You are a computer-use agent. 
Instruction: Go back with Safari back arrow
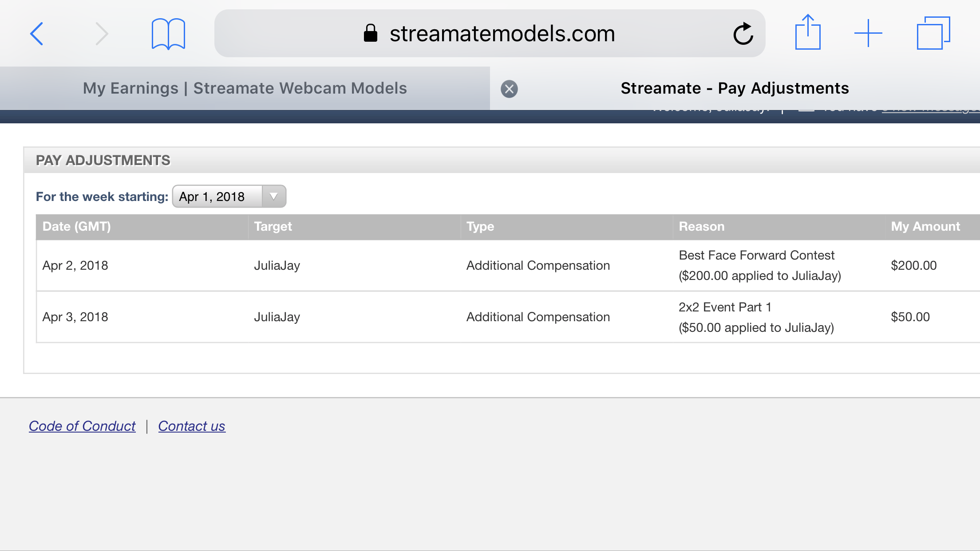(37, 34)
